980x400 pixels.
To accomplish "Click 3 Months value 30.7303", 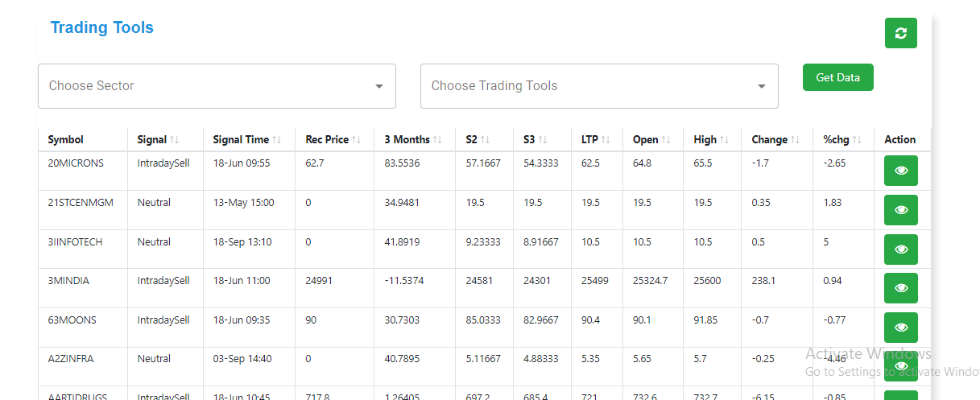I will 402,320.
